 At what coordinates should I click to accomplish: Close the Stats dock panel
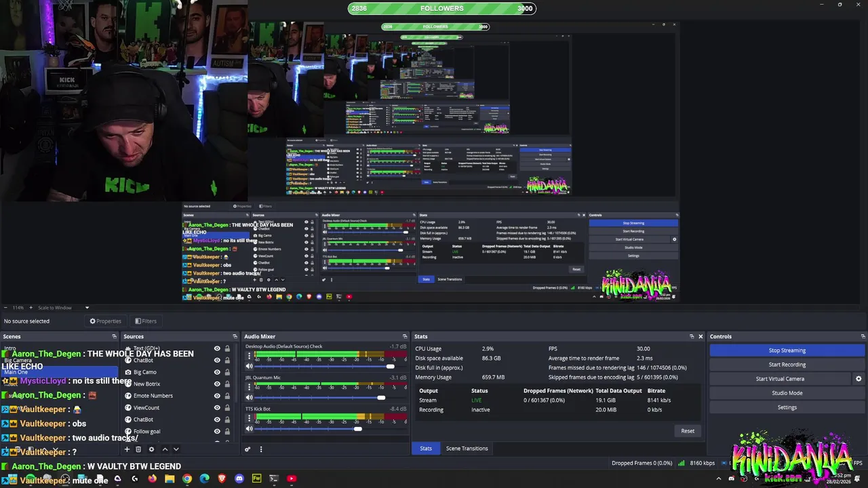pos(701,336)
